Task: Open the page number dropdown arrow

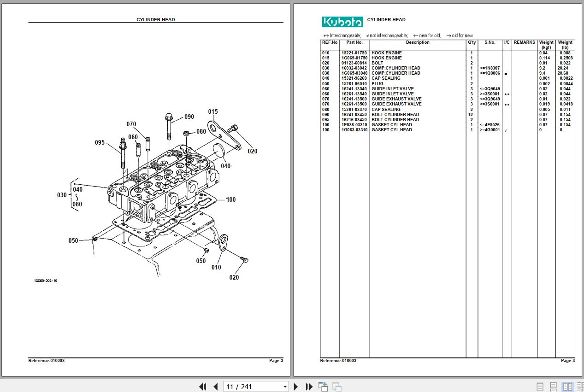Action: click(285, 387)
